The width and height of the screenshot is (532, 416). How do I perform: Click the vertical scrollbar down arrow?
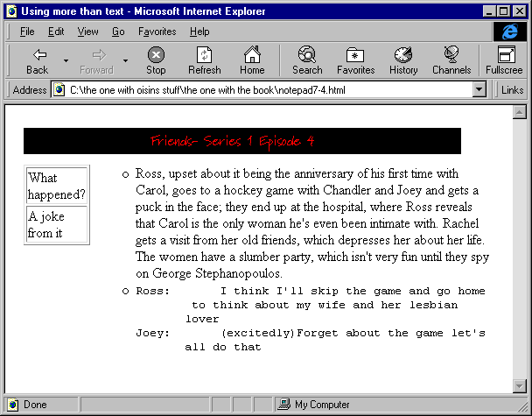(x=520, y=385)
